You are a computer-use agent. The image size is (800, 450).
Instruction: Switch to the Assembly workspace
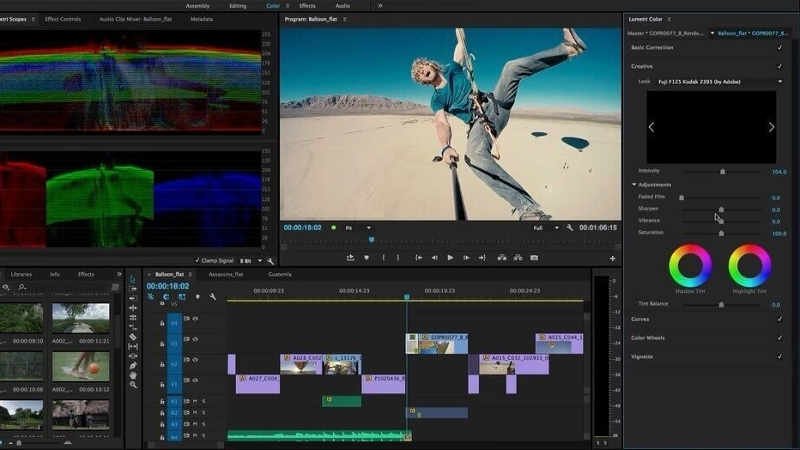[198, 6]
